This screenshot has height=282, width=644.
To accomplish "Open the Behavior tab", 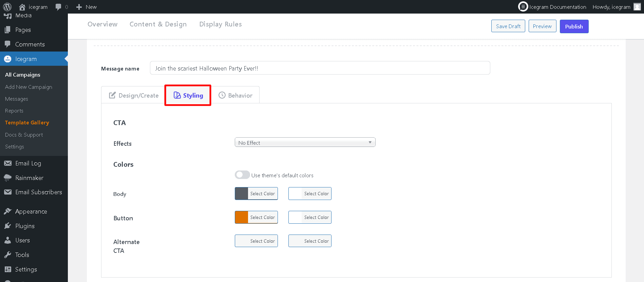I will coord(235,95).
